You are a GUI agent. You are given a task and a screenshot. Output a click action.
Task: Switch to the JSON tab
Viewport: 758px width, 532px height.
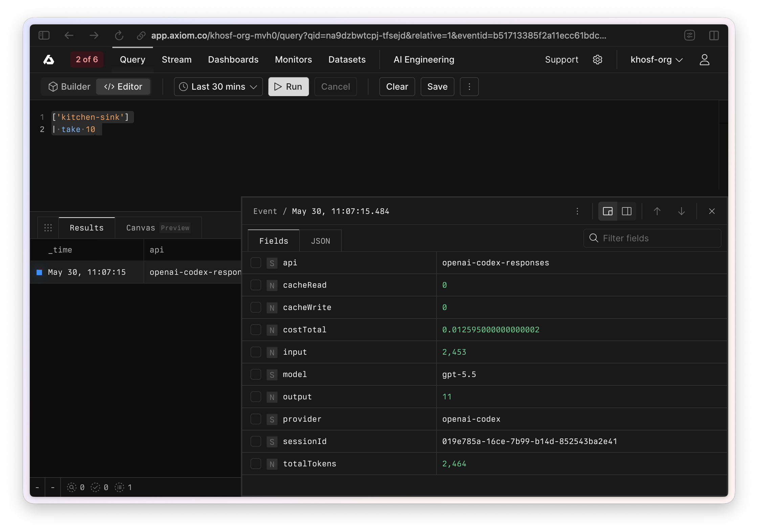point(320,241)
